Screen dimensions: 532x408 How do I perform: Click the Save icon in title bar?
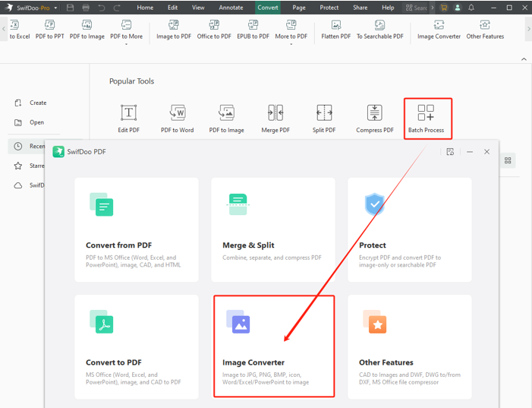71,8
